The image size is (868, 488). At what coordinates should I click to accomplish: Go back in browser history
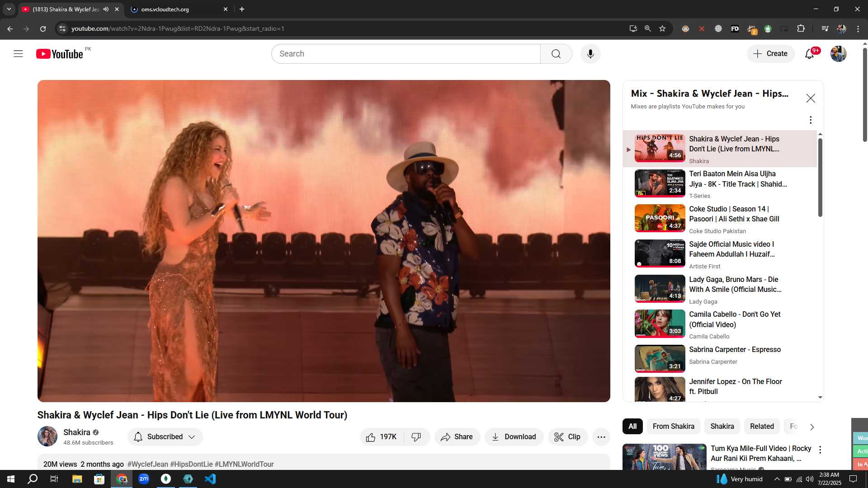pos(10,28)
